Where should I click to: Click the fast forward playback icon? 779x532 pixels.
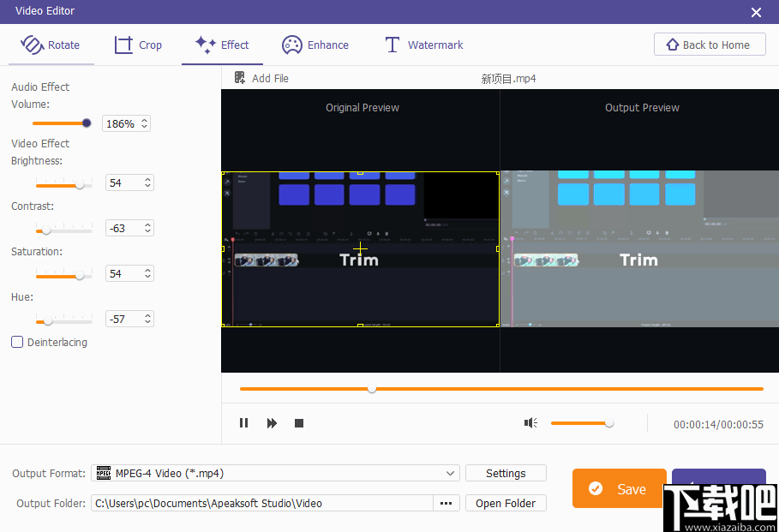[272, 422]
